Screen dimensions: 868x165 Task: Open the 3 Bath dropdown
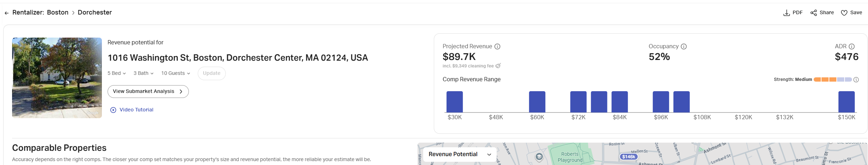pyautogui.click(x=143, y=73)
